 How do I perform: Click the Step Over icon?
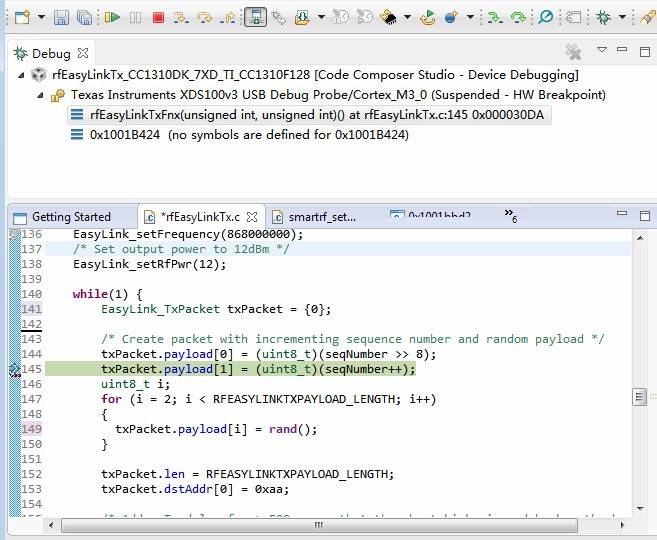tap(204, 18)
